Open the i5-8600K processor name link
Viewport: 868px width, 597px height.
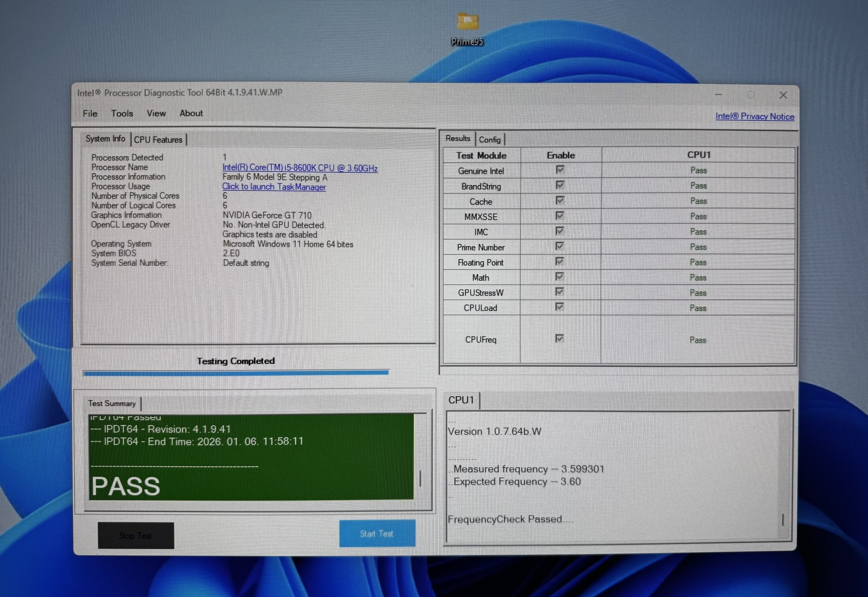300,168
